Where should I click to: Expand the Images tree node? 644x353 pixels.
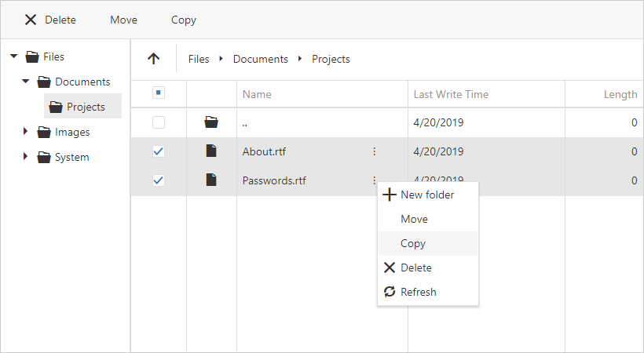click(x=25, y=132)
